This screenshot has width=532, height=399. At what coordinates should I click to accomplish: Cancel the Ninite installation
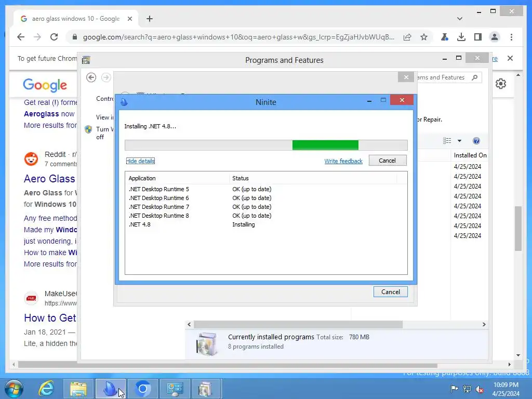(388, 161)
